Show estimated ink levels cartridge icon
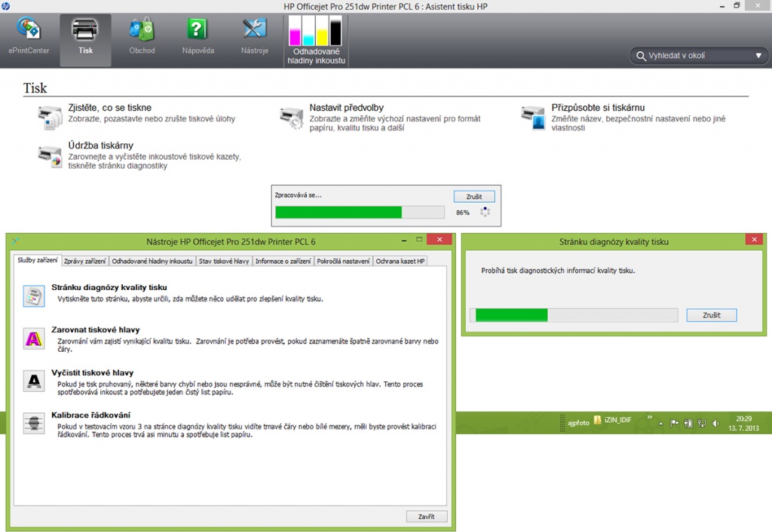 click(x=316, y=30)
